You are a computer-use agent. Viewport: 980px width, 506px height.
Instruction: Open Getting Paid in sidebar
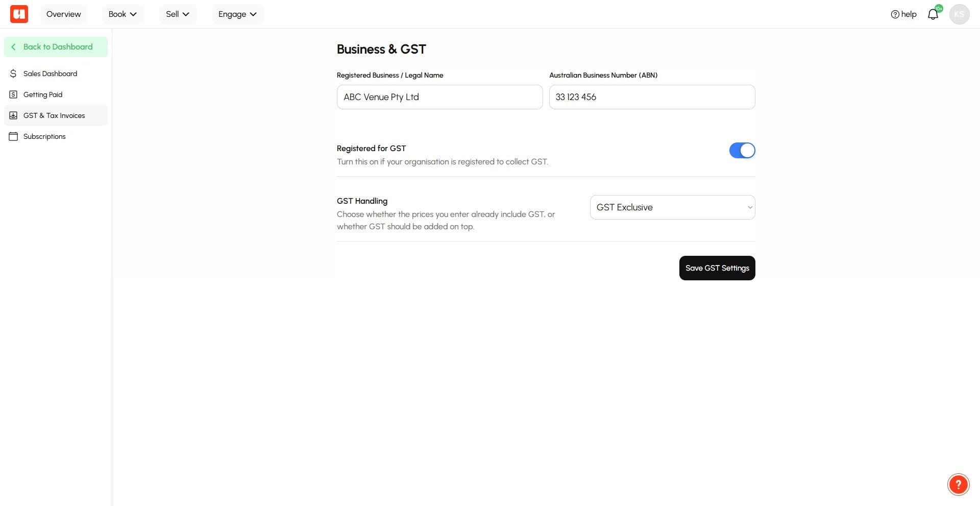click(56, 94)
